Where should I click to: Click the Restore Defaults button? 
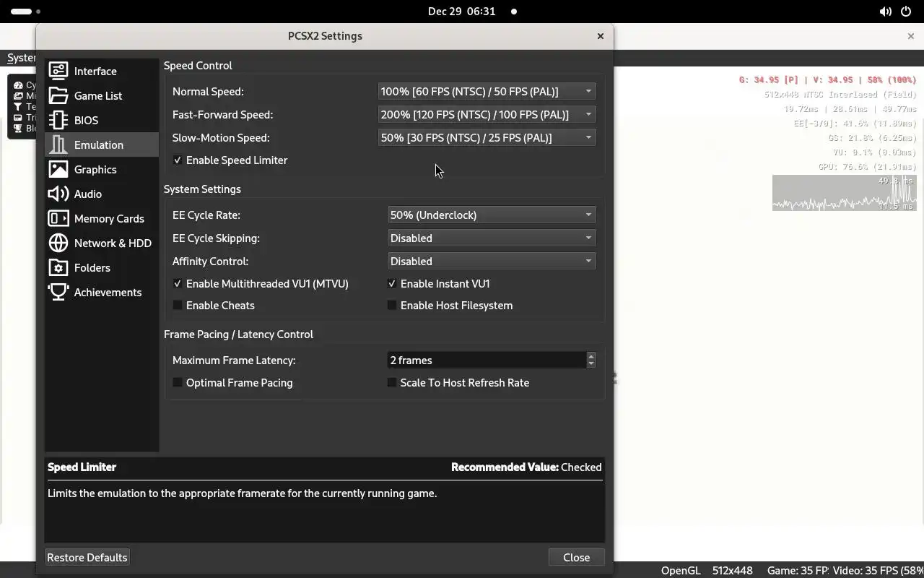[87, 557]
